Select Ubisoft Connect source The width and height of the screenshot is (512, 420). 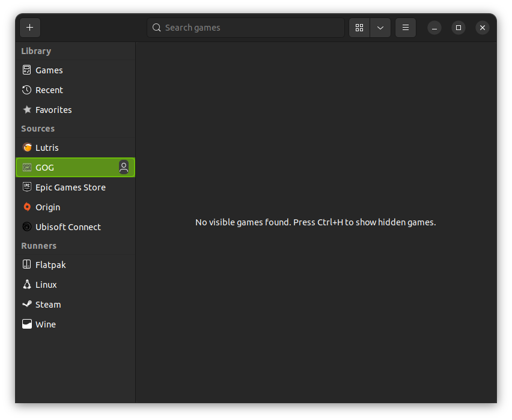76,227
